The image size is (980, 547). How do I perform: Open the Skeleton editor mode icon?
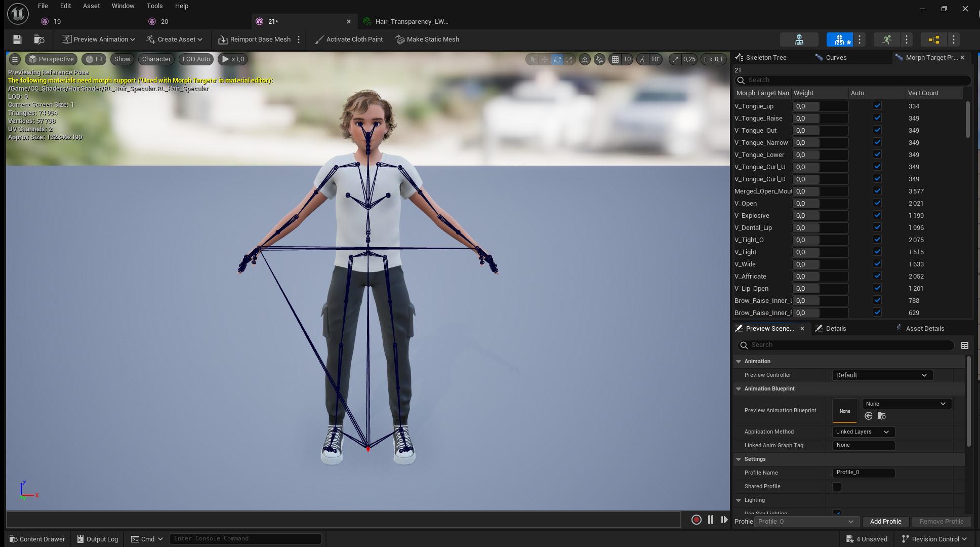799,40
